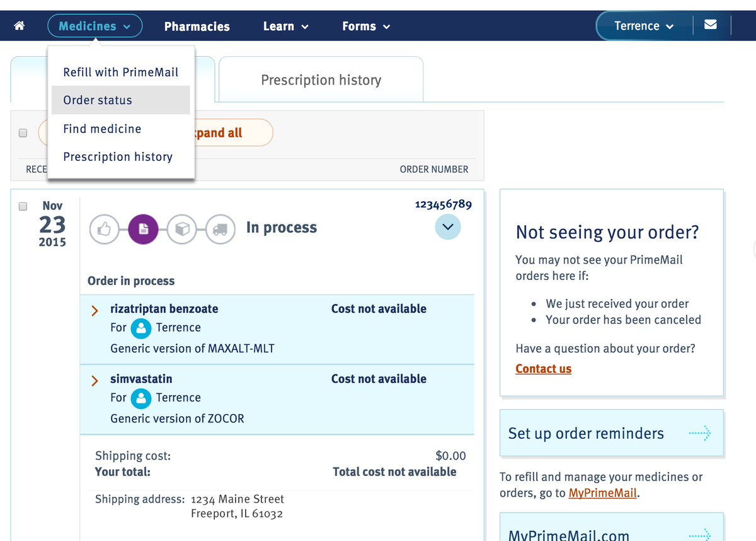Toggle the select-all orders checkbox

point(23,133)
